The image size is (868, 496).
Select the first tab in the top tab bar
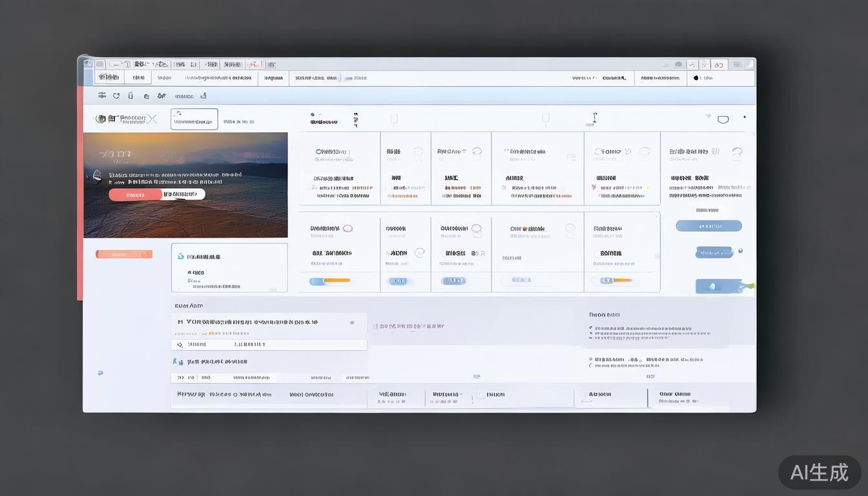[x=108, y=77]
